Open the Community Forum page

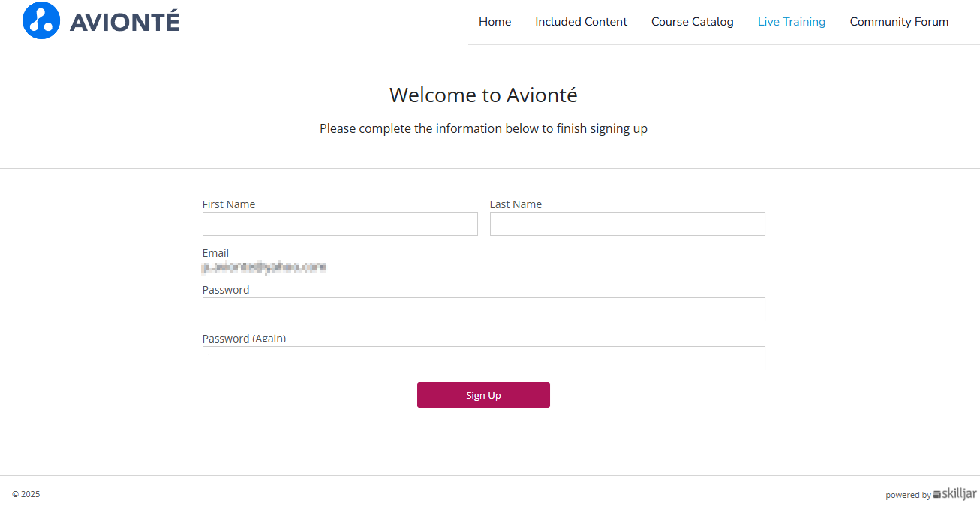pos(899,22)
